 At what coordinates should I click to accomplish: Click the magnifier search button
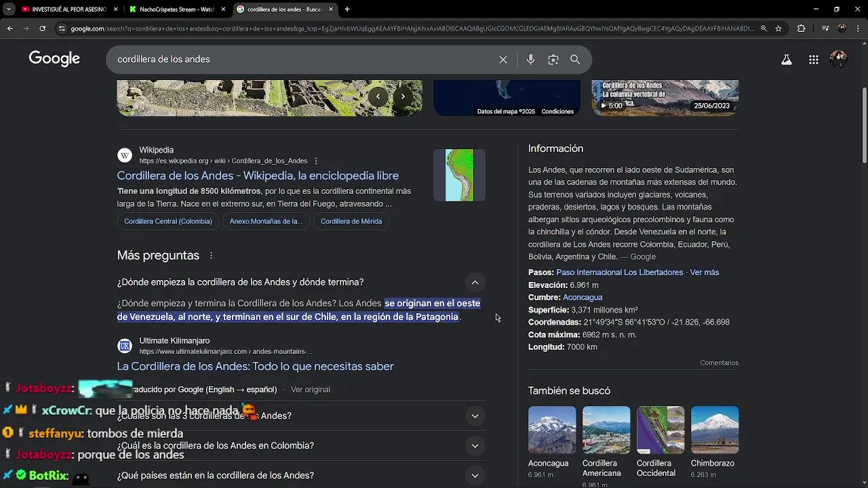pos(575,60)
